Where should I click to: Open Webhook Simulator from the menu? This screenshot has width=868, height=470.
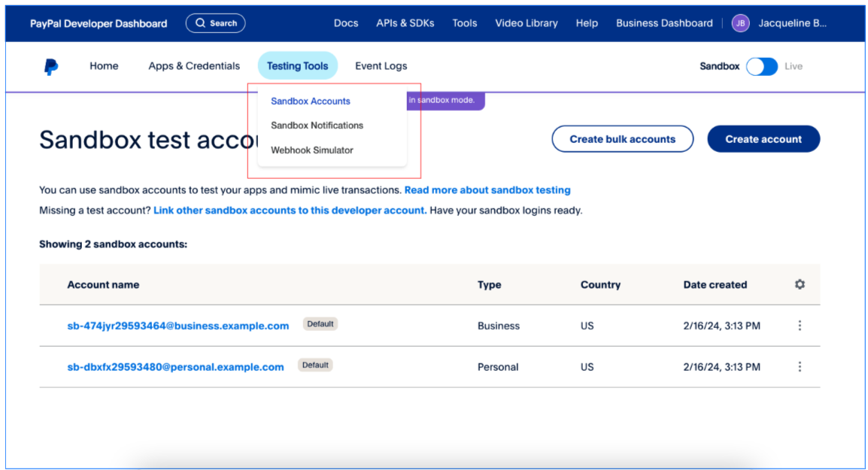click(x=311, y=150)
